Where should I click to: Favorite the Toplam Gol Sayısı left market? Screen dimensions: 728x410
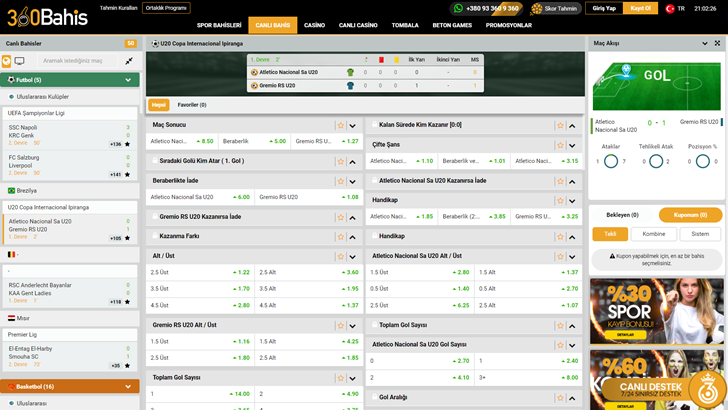[x=341, y=378]
